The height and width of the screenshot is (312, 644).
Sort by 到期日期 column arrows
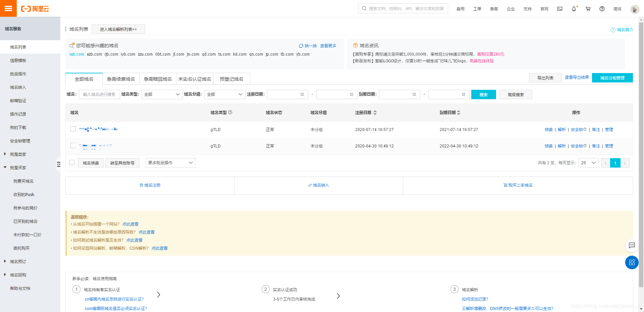click(459, 113)
